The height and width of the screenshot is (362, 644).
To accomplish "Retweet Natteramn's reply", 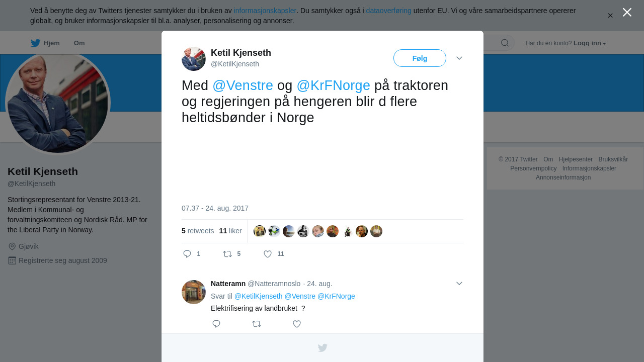I will 257,324.
